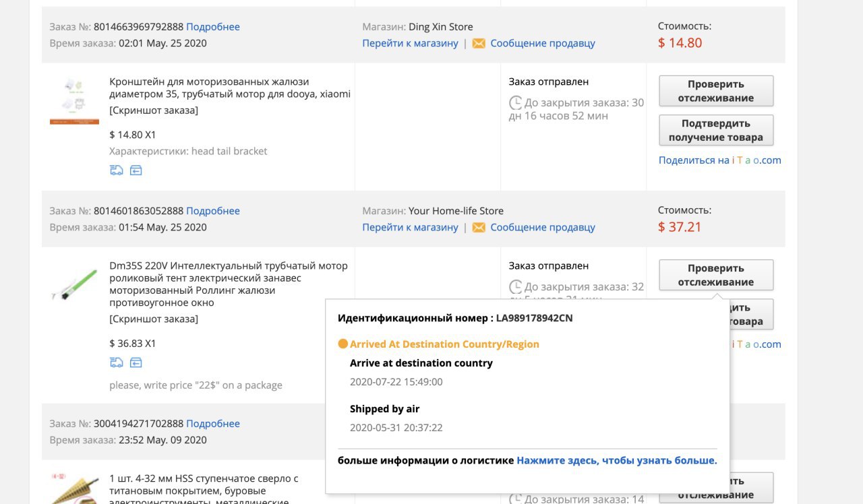Viewport: 863px width, 504px height.
Task: Click return icon under bracket item
Action: pyautogui.click(x=136, y=170)
